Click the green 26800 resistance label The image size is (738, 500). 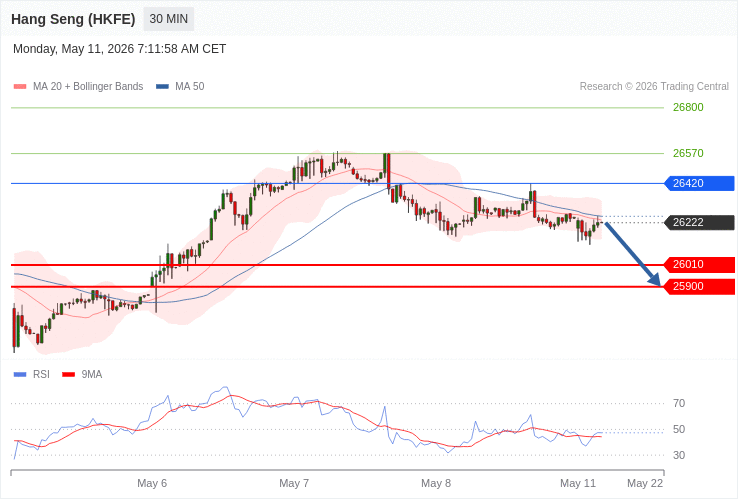688,107
